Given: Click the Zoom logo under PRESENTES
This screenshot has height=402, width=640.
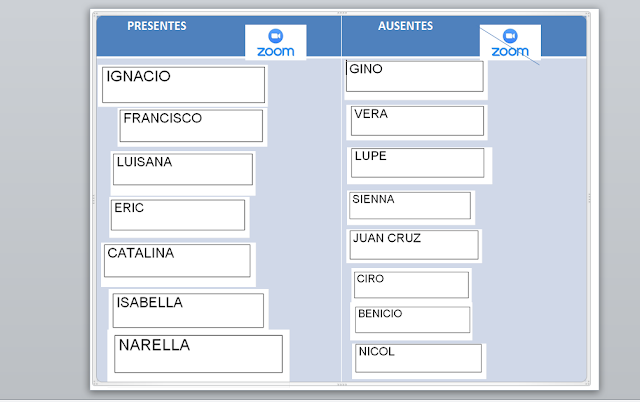Looking at the screenshot, I should pos(275,43).
